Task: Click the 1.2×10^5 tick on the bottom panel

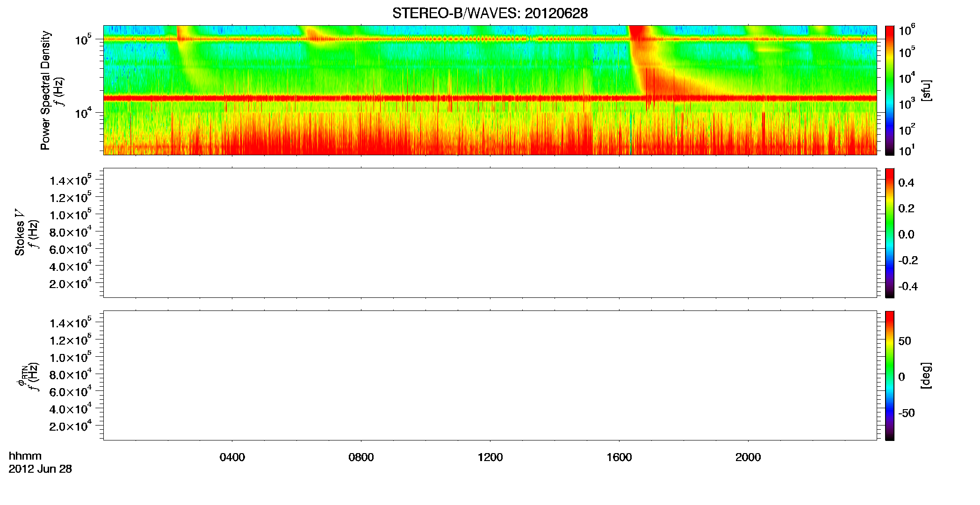Action: tap(71, 340)
